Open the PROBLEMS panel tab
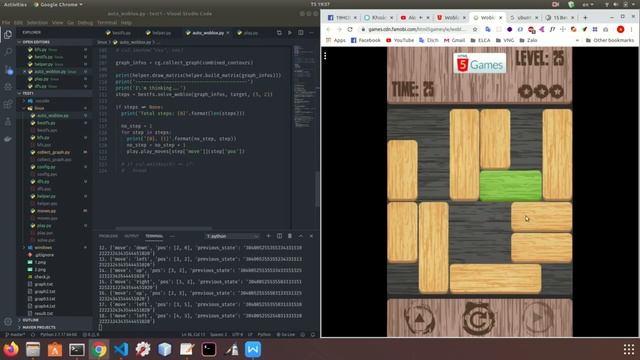 (108, 236)
